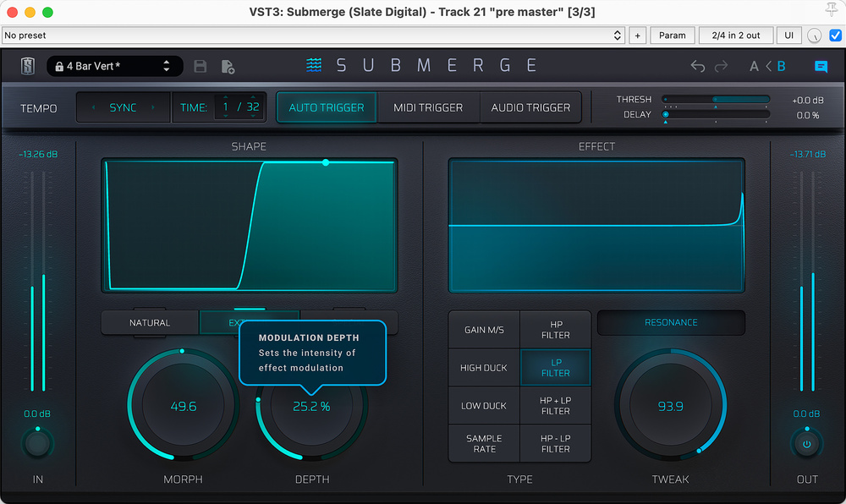Viewport: 846px width, 504px height.
Task: Click the SYNC tempo mode selector
Action: pyautogui.click(x=123, y=107)
